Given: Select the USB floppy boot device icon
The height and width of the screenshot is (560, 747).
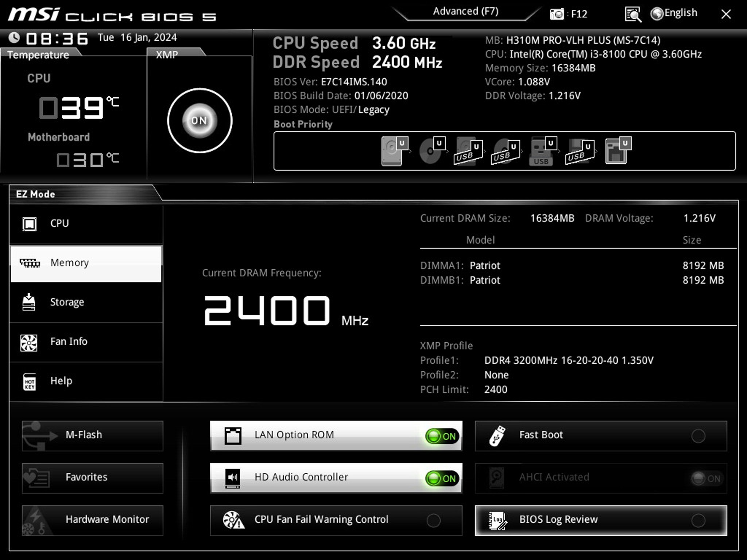Looking at the screenshot, I should point(580,151).
